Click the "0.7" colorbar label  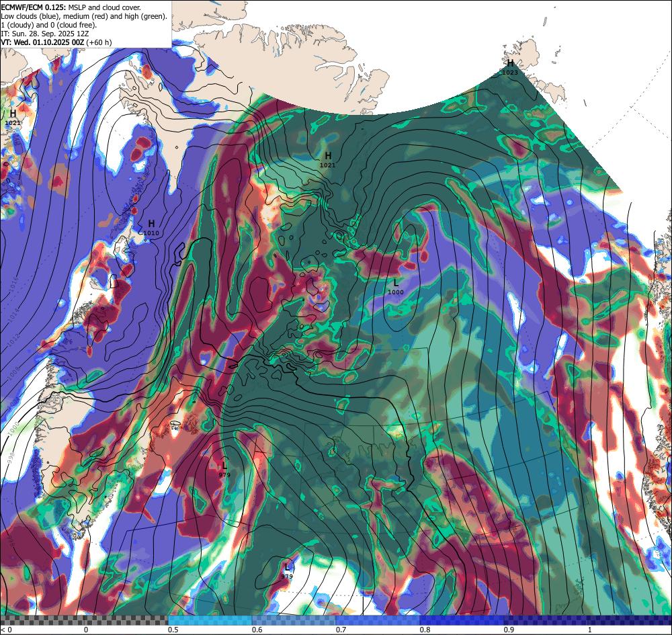341,630
